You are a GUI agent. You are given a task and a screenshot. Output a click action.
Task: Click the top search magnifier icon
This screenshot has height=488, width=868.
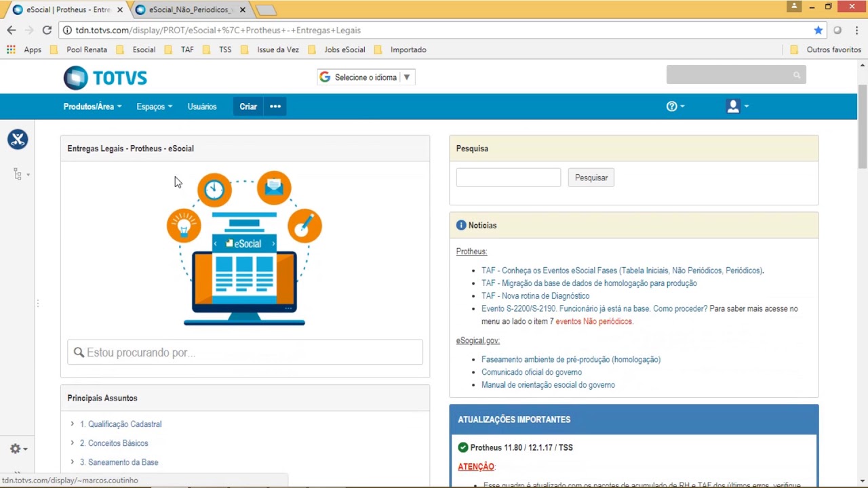tap(797, 75)
